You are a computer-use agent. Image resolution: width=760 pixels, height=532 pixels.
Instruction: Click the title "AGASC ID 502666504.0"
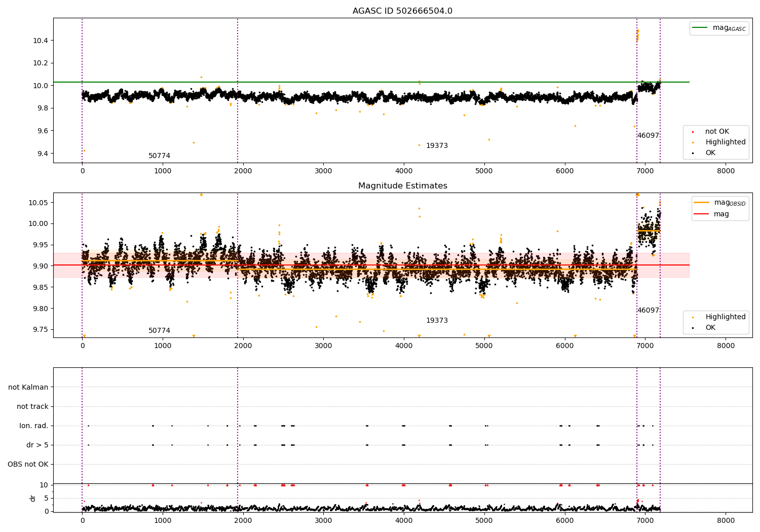tap(402, 11)
